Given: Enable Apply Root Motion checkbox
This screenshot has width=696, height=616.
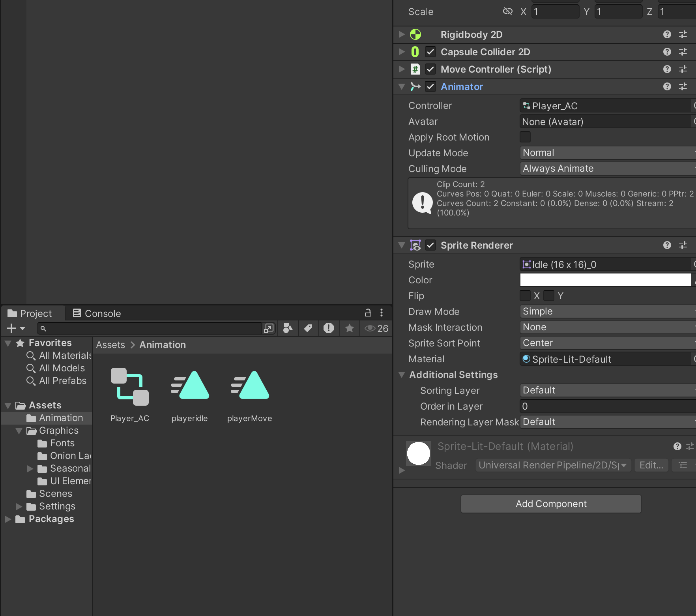Looking at the screenshot, I should (x=525, y=137).
